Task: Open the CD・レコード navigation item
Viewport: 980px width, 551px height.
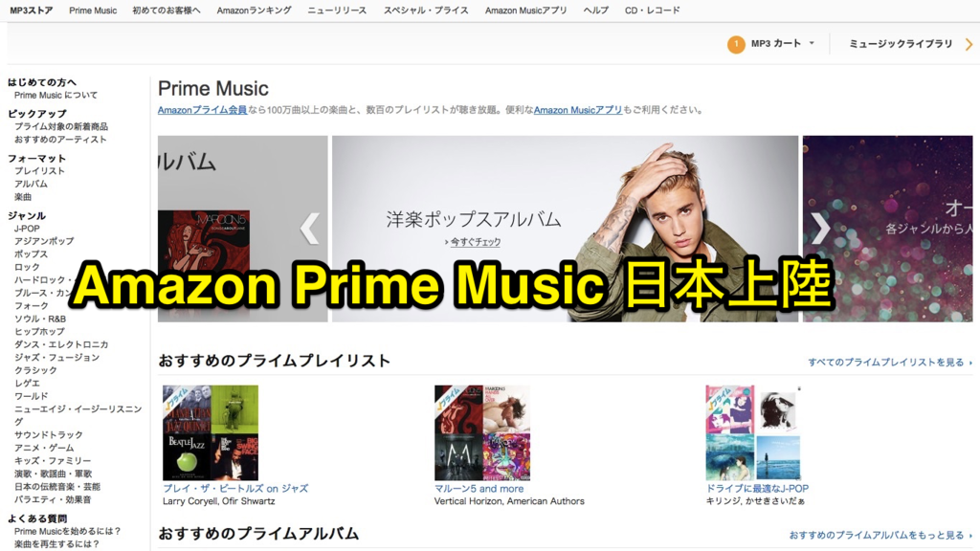Action: tap(653, 11)
